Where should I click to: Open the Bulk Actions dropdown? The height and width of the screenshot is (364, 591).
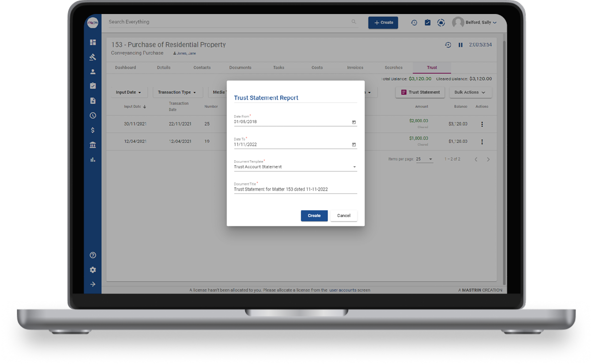point(470,93)
